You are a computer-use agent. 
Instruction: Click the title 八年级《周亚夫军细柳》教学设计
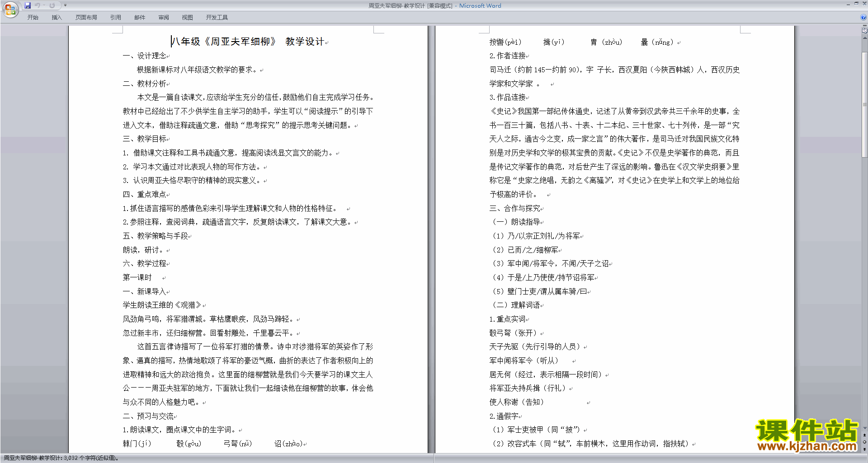(248, 42)
